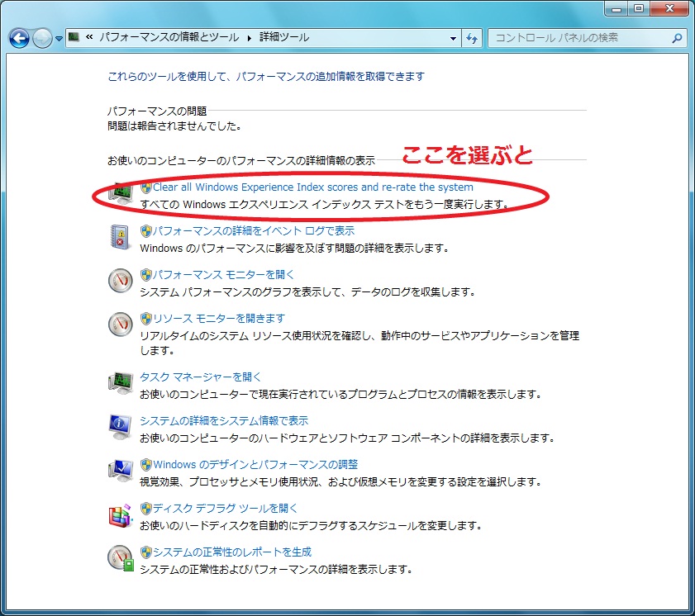Click the monitor icon beside re-rate the system

coord(121,193)
